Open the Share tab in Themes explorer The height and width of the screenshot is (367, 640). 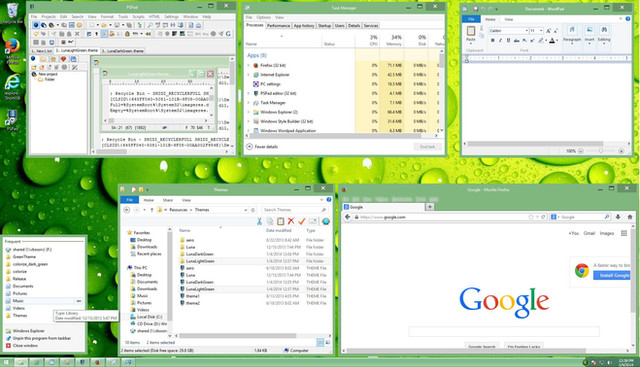tap(168, 200)
